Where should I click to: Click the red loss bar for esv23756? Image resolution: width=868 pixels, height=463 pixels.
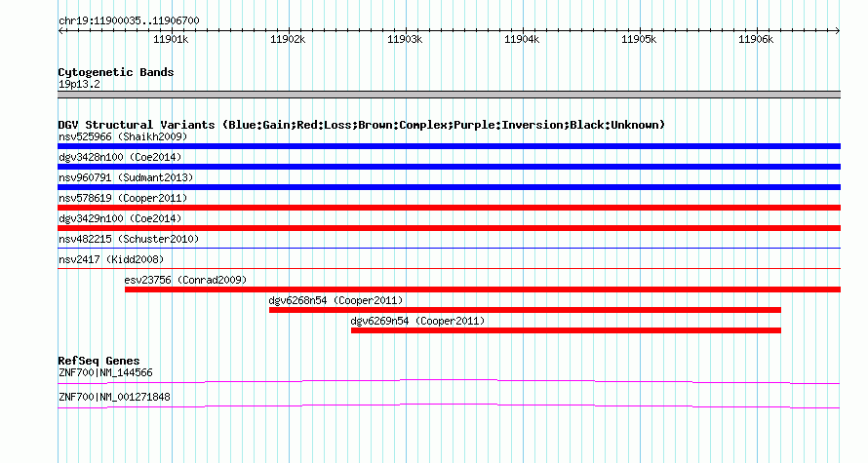click(x=483, y=289)
